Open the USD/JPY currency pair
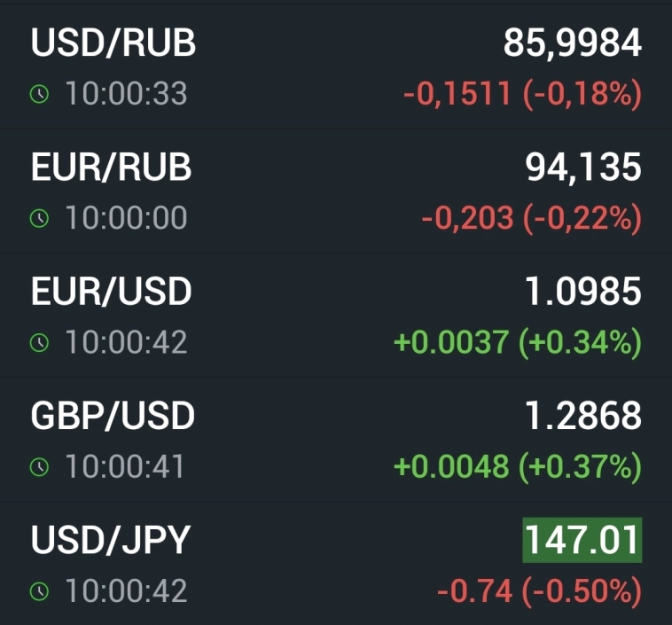This screenshot has width=672, height=625. pos(111,540)
